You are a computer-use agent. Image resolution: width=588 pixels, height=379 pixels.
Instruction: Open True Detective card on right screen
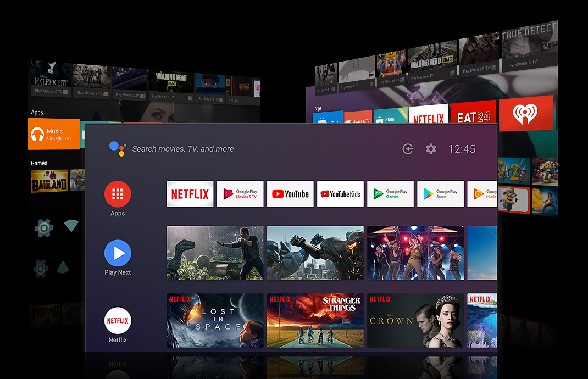tap(529, 46)
